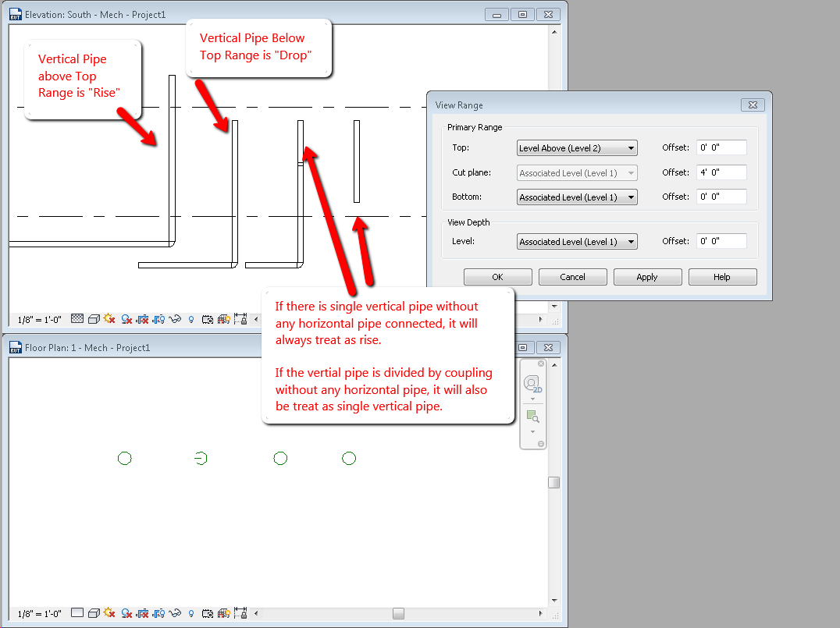Click Help in View Range dialog
The height and width of the screenshot is (628, 840).
[x=722, y=277]
